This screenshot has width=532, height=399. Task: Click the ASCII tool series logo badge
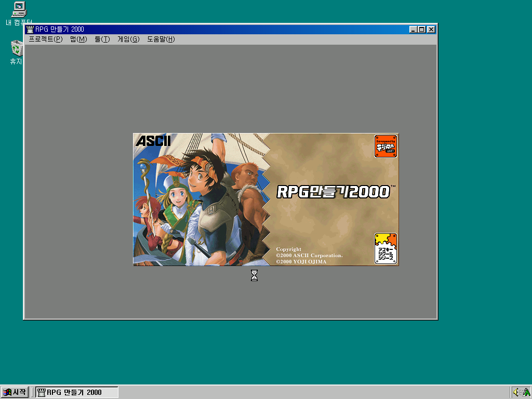pos(385,249)
